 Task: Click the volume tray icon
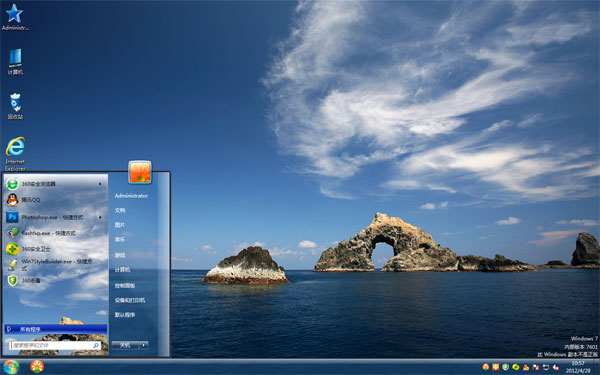(556, 367)
